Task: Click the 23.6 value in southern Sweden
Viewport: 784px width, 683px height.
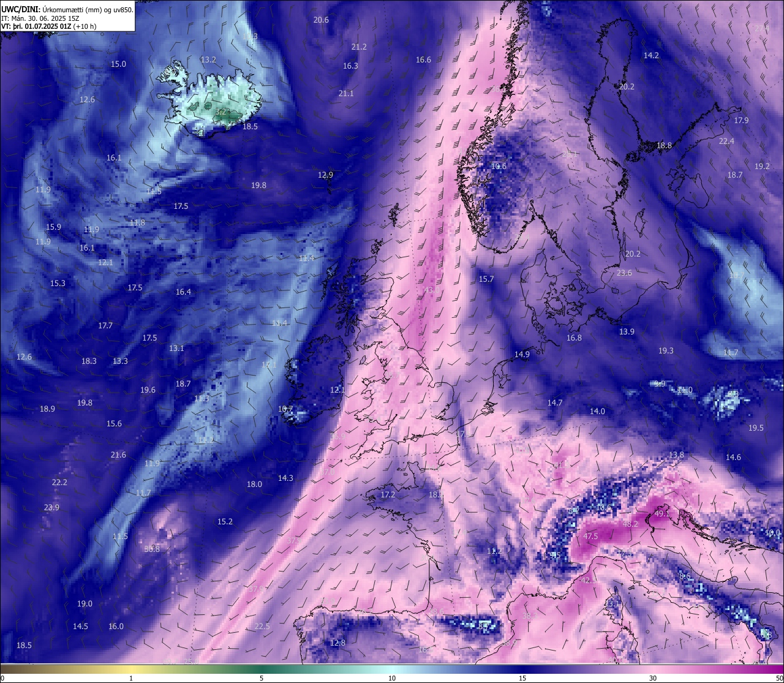Action: (624, 273)
